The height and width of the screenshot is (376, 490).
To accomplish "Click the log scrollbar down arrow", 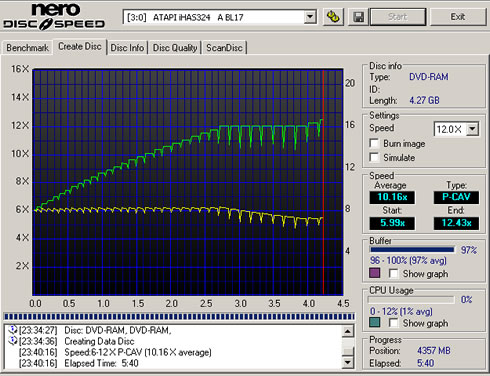I will (348, 362).
